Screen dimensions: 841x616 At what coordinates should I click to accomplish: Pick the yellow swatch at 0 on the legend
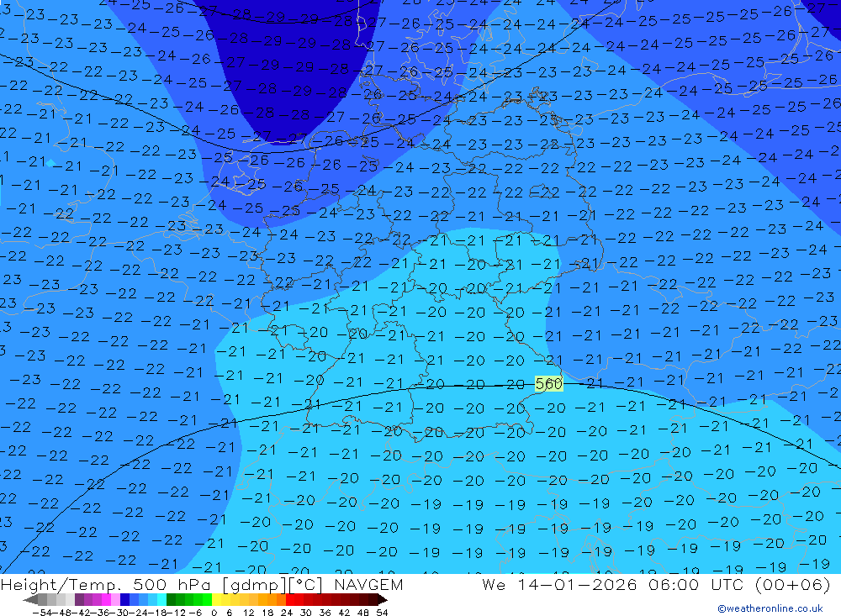(x=217, y=600)
